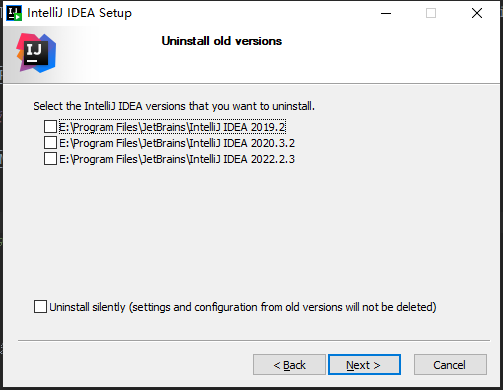Click the horizontal separator above the buttons
503x390 pixels.
point(254,341)
